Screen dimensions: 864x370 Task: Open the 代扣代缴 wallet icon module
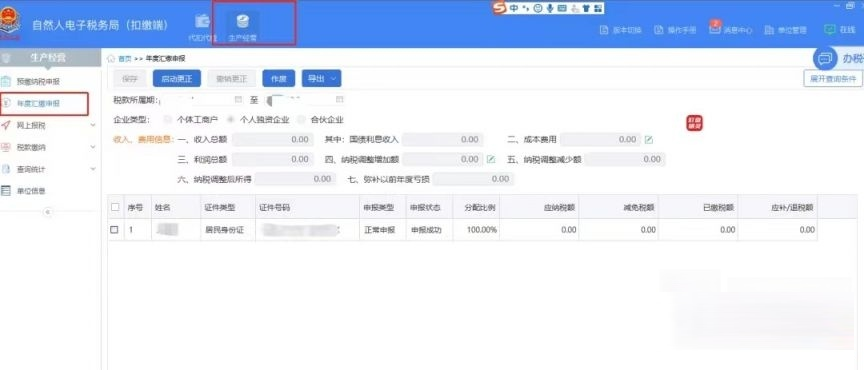tap(202, 21)
